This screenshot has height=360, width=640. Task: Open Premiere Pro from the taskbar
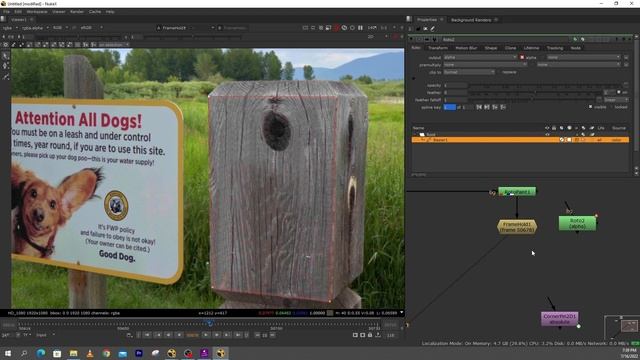point(139,353)
